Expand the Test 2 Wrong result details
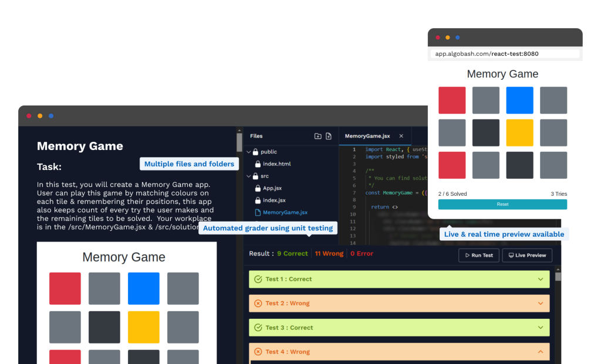601x364 pixels. pyautogui.click(x=540, y=303)
